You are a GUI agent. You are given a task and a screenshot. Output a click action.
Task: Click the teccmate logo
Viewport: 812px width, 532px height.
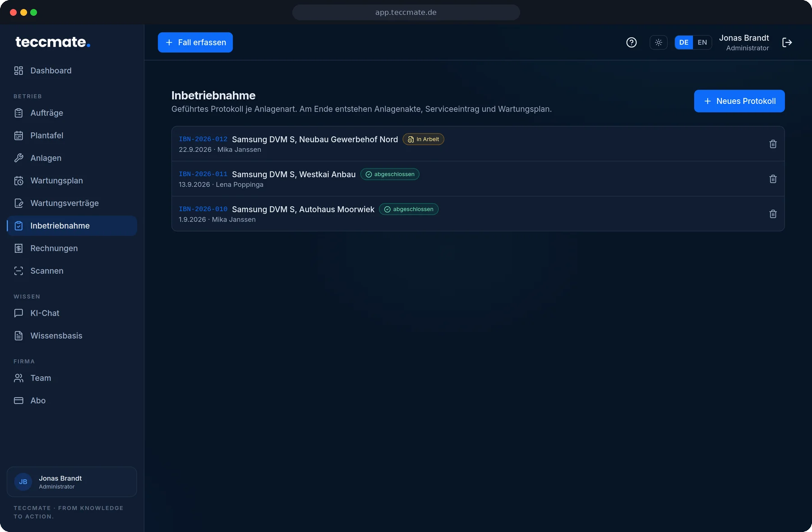coord(53,42)
